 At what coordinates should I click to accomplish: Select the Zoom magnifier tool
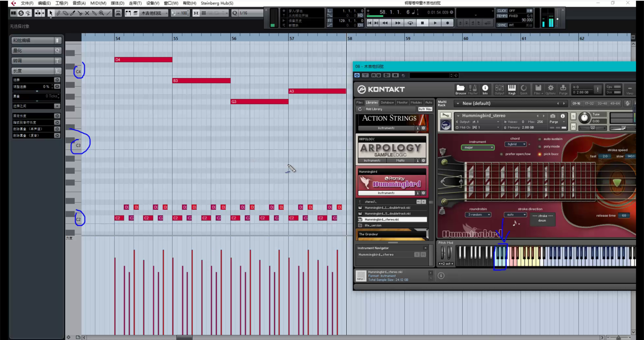pos(101,13)
